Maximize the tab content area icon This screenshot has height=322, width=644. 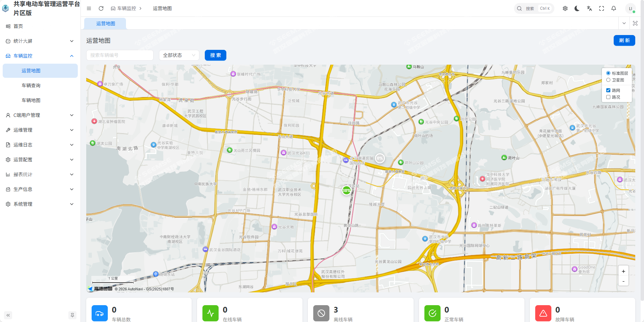[x=635, y=23]
